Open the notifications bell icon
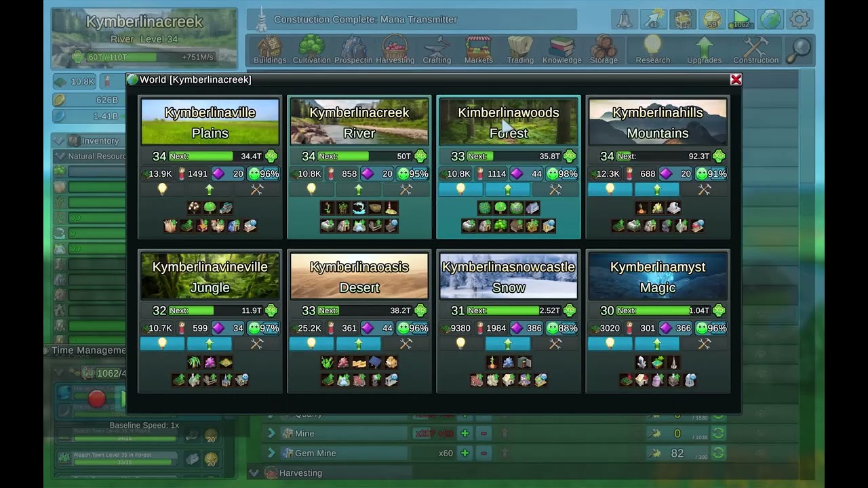 tap(625, 19)
